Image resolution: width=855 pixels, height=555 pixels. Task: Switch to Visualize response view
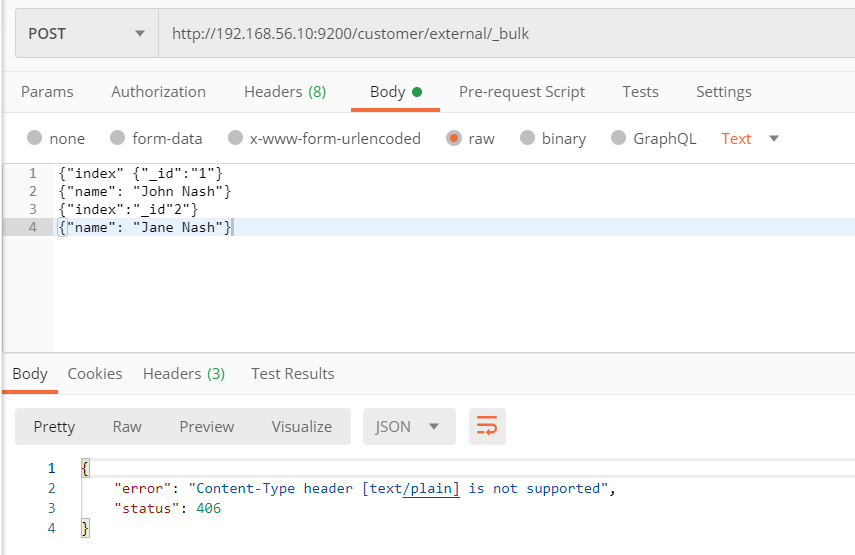[x=302, y=426]
